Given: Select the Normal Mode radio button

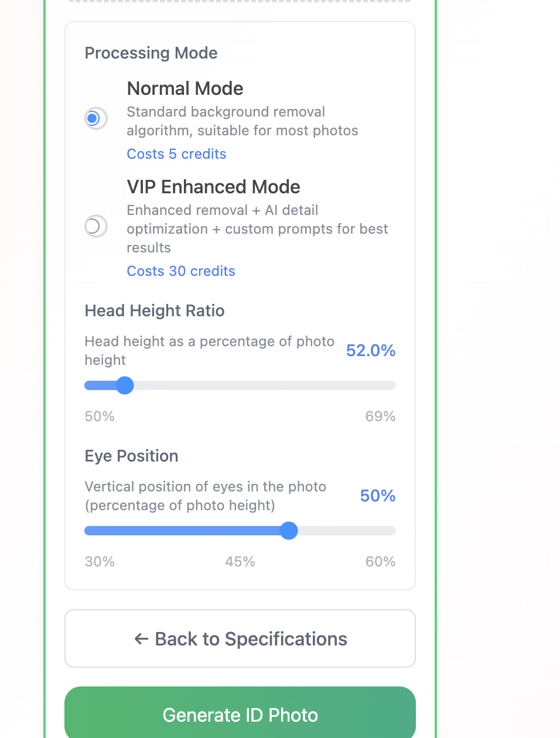Looking at the screenshot, I should pos(95,118).
